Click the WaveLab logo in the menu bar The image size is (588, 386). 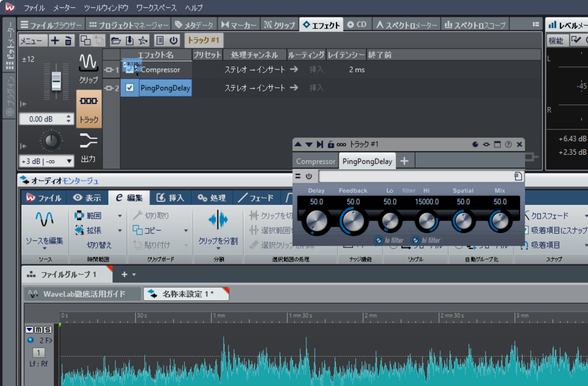point(10,7)
